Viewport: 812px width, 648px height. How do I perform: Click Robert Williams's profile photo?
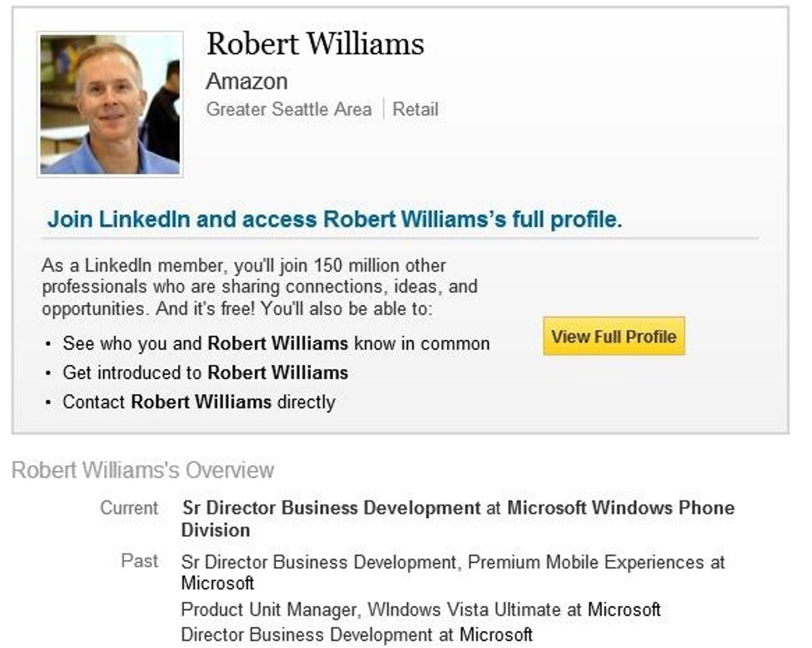[110, 105]
